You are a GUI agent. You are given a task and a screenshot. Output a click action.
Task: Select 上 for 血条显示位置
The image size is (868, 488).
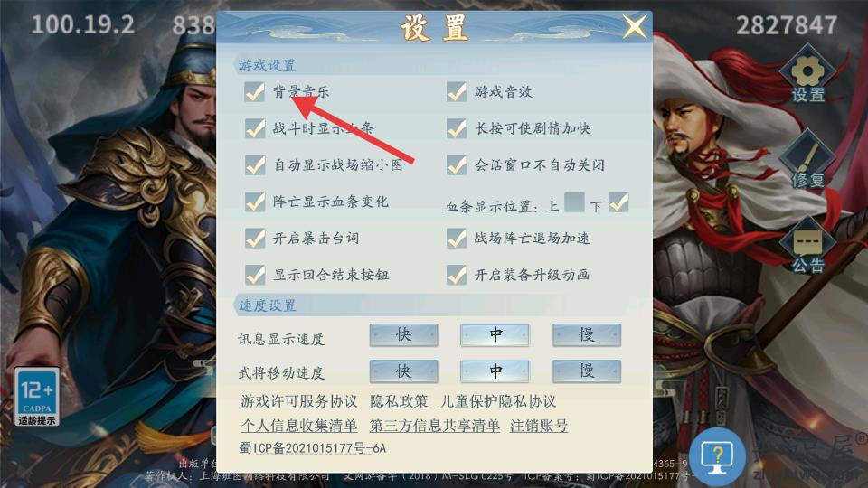(x=575, y=202)
